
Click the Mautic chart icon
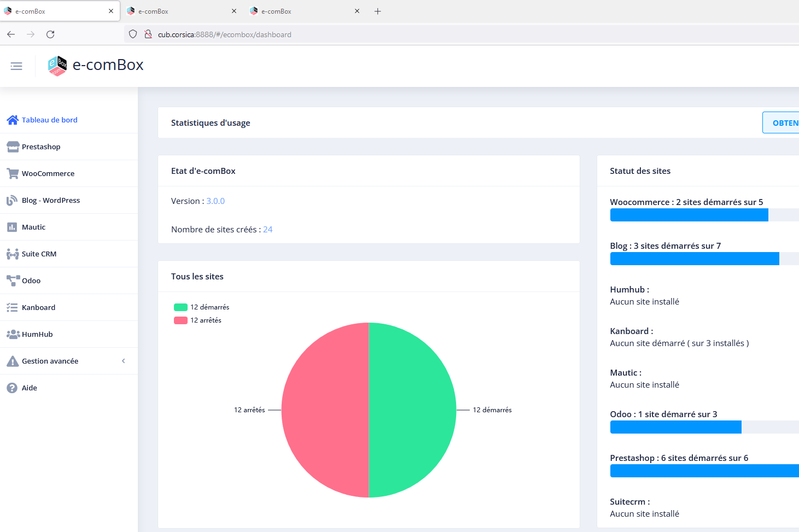point(12,227)
